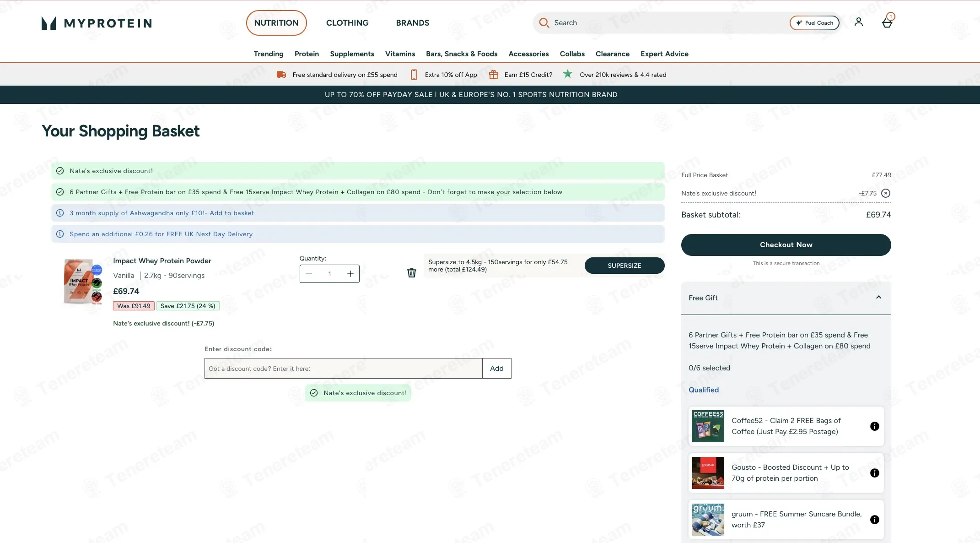Click the Impact Whey Protein product image
The height and width of the screenshot is (543, 980).
click(x=82, y=281)
